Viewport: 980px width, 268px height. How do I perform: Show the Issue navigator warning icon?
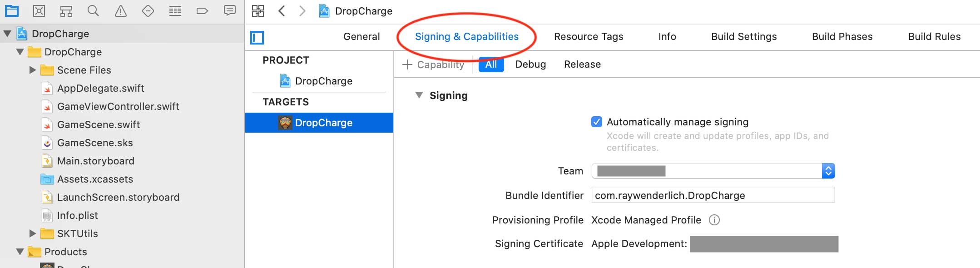(121, 11)
